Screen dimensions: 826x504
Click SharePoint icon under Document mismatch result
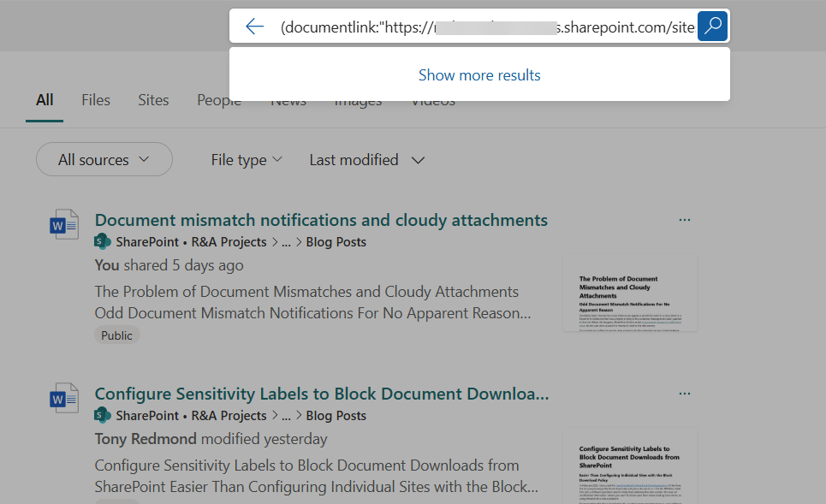[102, 241]
